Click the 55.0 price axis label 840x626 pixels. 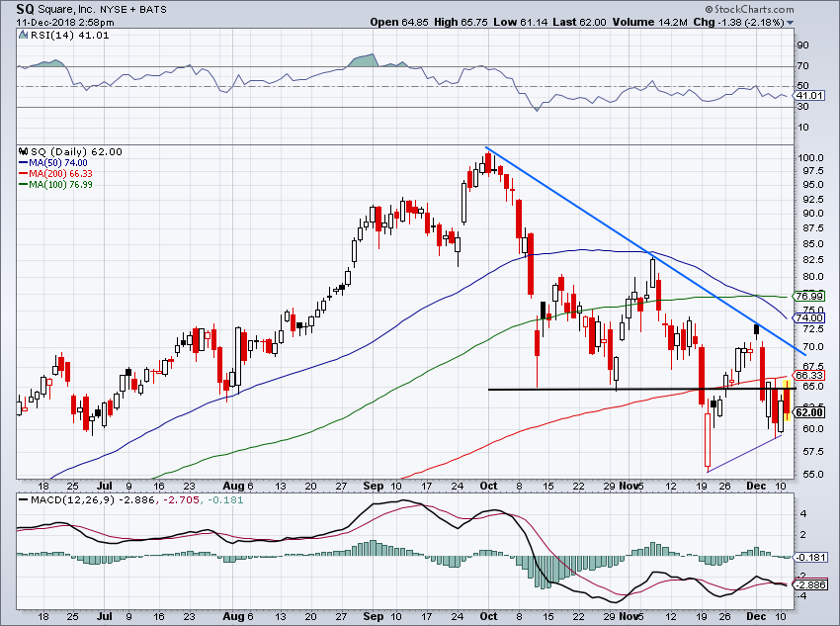click(x=813, y=475)
